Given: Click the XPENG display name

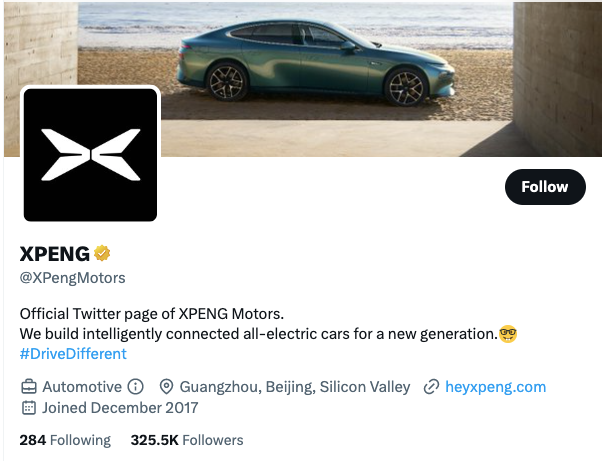Looking at the screenshot, I should pos(55,254).
